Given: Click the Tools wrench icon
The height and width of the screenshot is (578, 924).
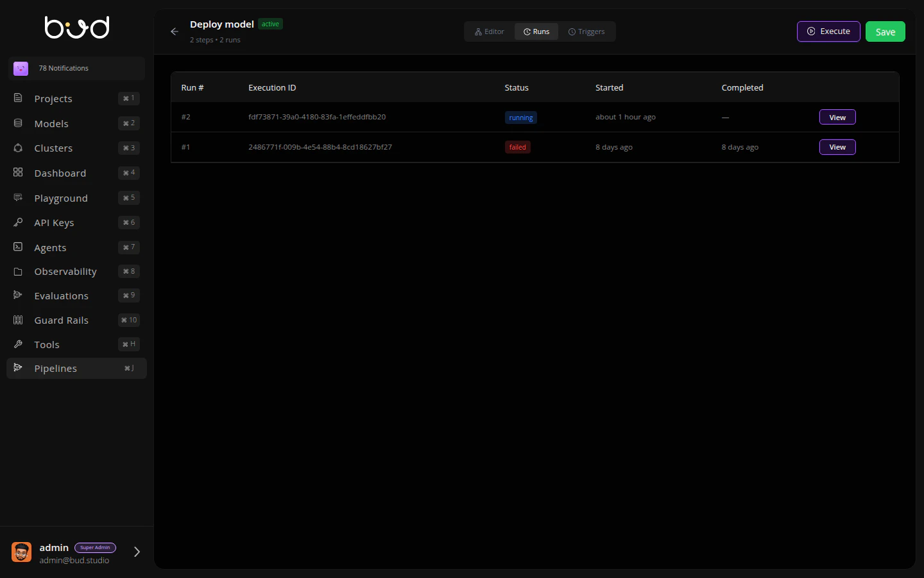Looking at the screenshot, I should point(18,344).
